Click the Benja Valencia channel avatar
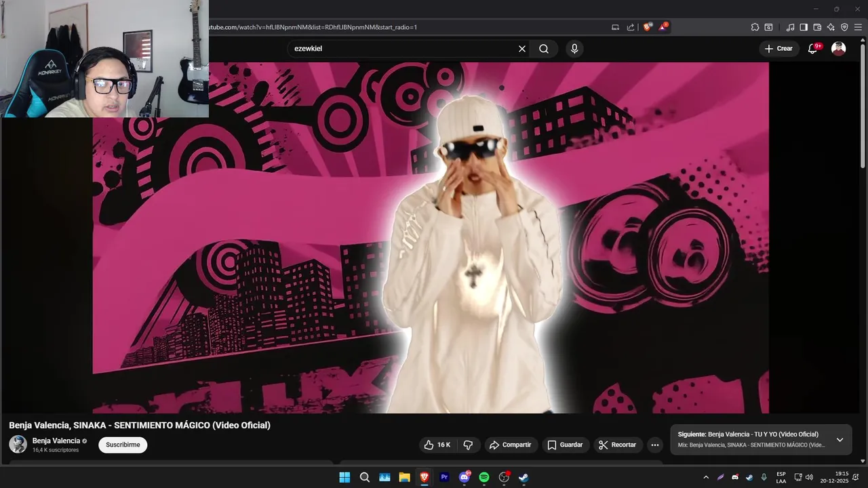 pos(18,445)
